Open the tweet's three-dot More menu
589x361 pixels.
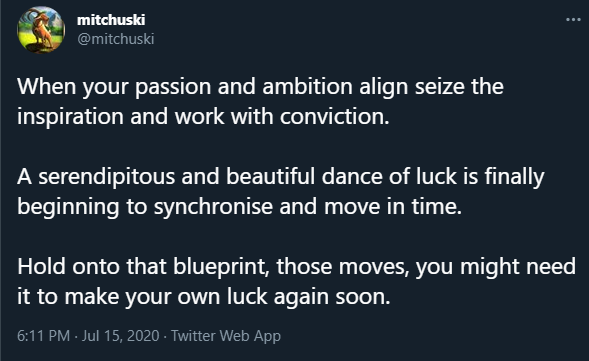pyautogui.click(x=573, y=20)
